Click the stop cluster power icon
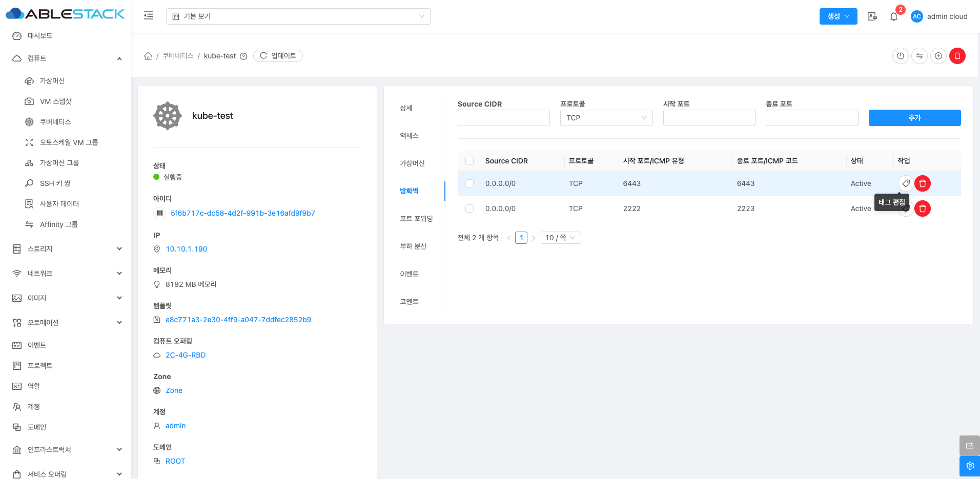The height and width of the screenshot is (479, 980). click(900, 56)
